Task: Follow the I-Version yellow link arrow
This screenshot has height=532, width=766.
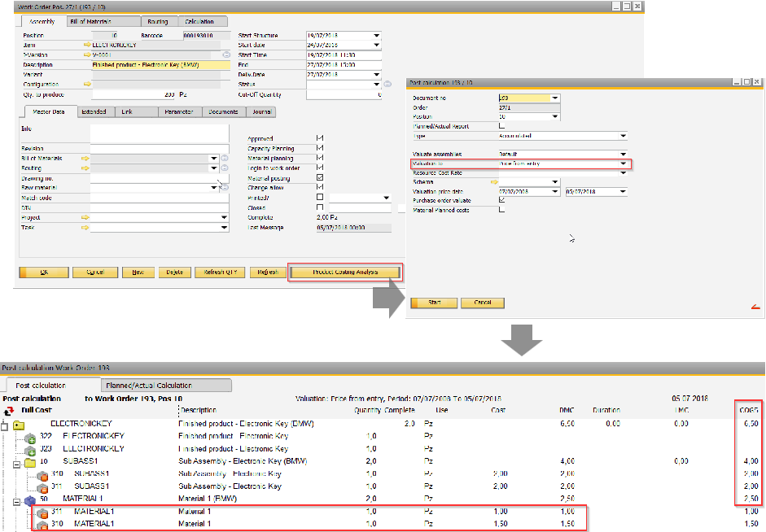Action: pos(87,55)
